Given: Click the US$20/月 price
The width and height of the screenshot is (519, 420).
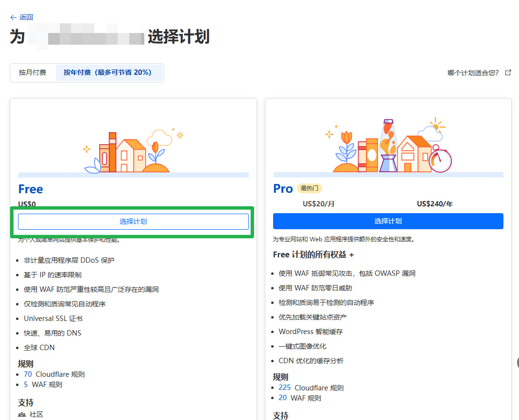Looking at the screenshot, I should (318, 204).
